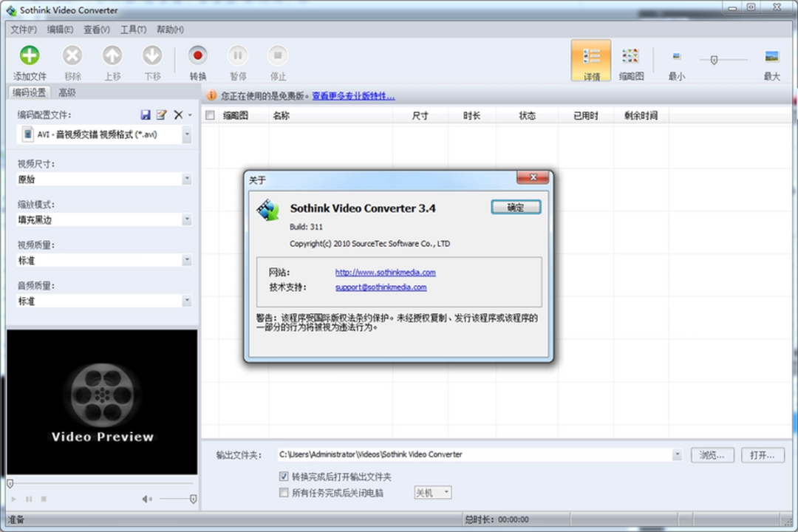Select the 移除 (Remove) icon
Image resolution: width=798 pixels, height=532 pixels.
(x=72, y=55)
